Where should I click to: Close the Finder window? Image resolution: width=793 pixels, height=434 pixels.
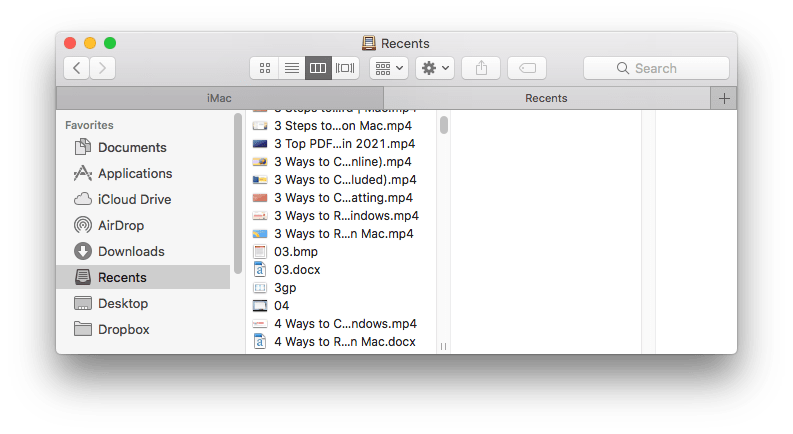click(70, 43)
